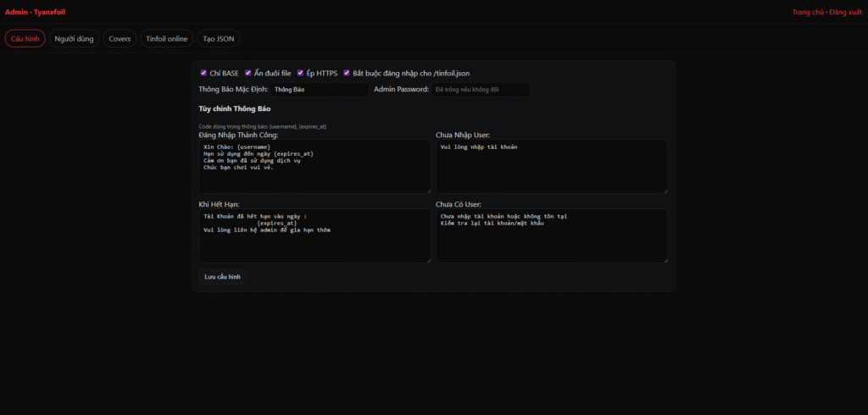Click the Khi Hết Hạn message textarea
The width and height of the screenshot is (868, 415).
(x=314, y=235)
